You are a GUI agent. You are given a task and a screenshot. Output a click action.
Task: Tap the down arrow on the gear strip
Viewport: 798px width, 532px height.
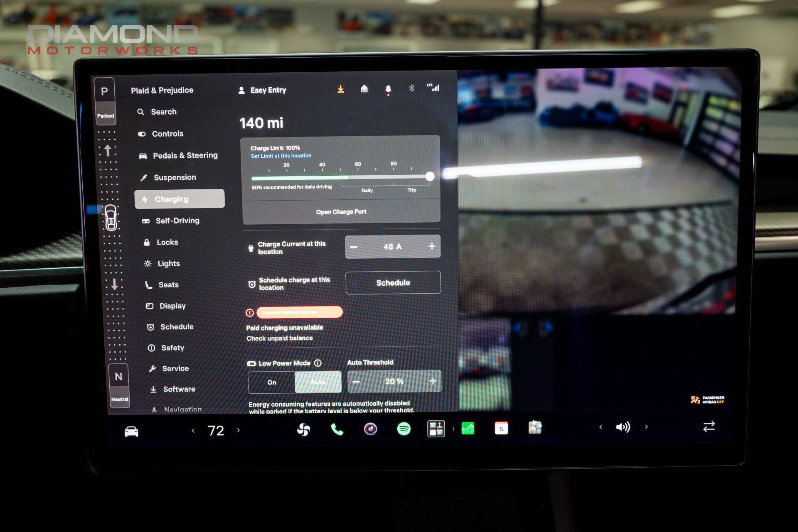114,284
